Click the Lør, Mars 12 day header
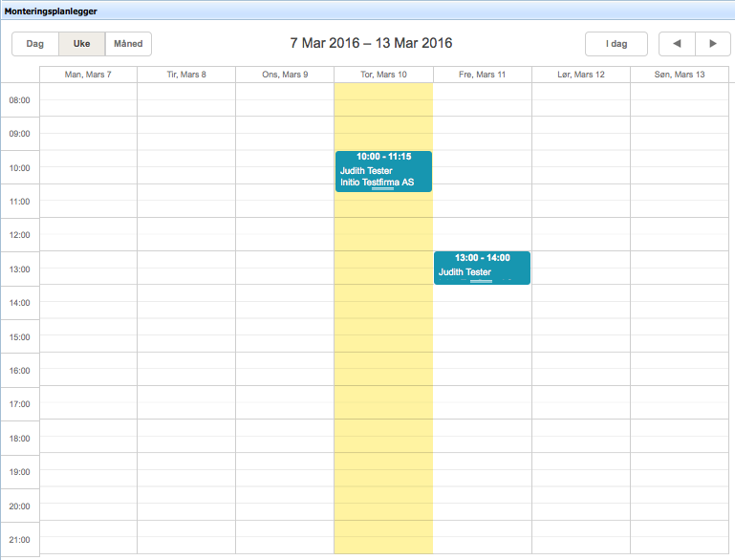Image resolution: width=735 pixels, height=560 pixels. tap(580, 75)
